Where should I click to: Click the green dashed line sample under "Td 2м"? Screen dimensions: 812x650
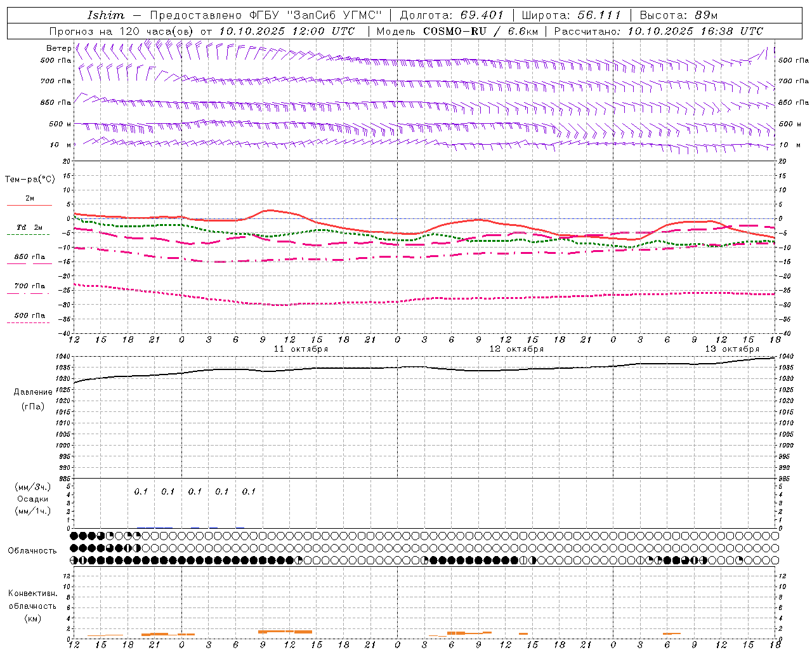coord(28,234)
